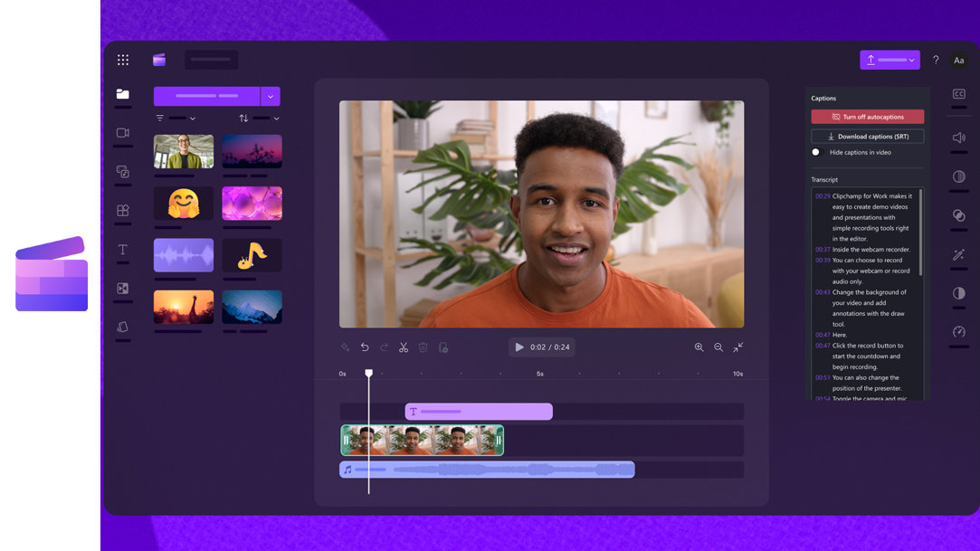Open the Templates sidebar icon
The height and width of the screenshot is (551, 980).
tap(122, 211)
